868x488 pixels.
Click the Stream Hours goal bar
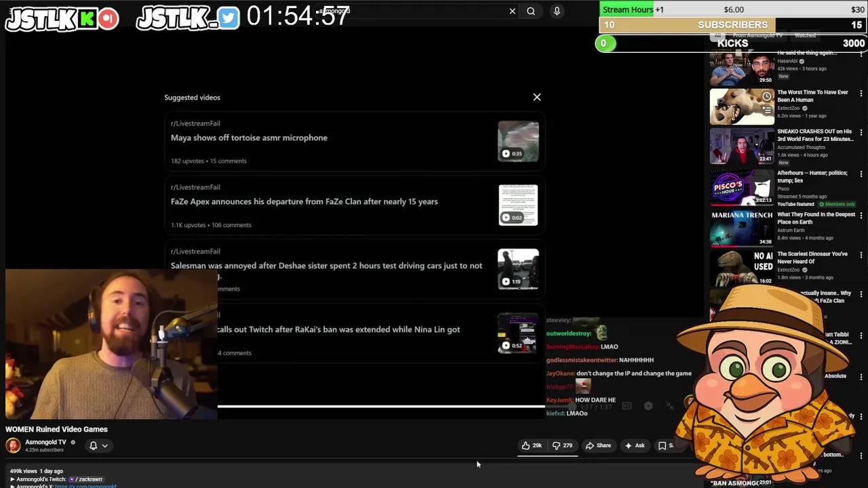(732, 9)
